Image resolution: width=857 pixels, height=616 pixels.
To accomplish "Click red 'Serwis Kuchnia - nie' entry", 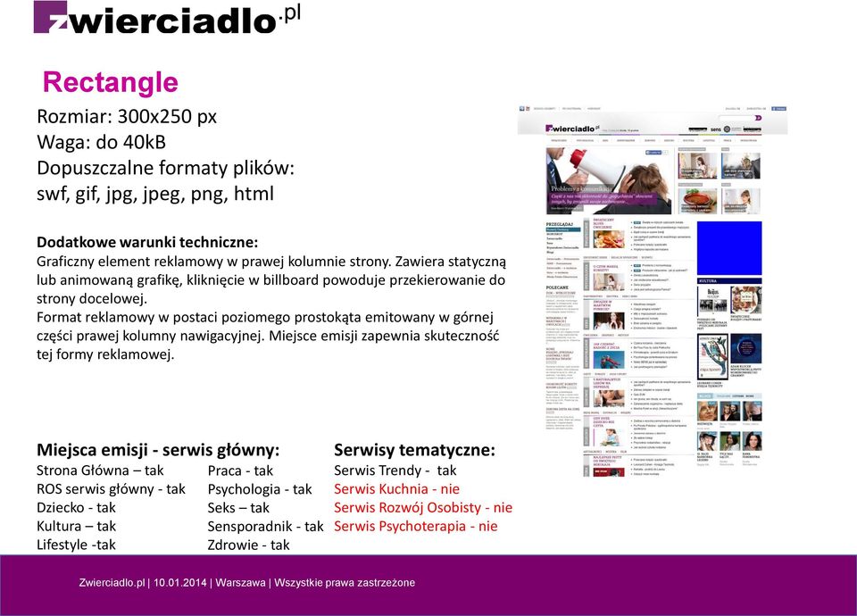I will point(396,489).
